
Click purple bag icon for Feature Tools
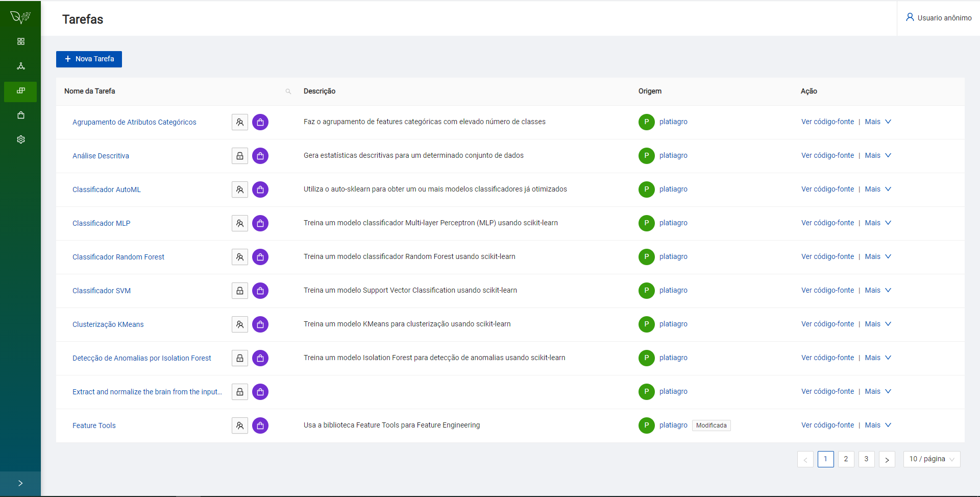click(260, 425)
